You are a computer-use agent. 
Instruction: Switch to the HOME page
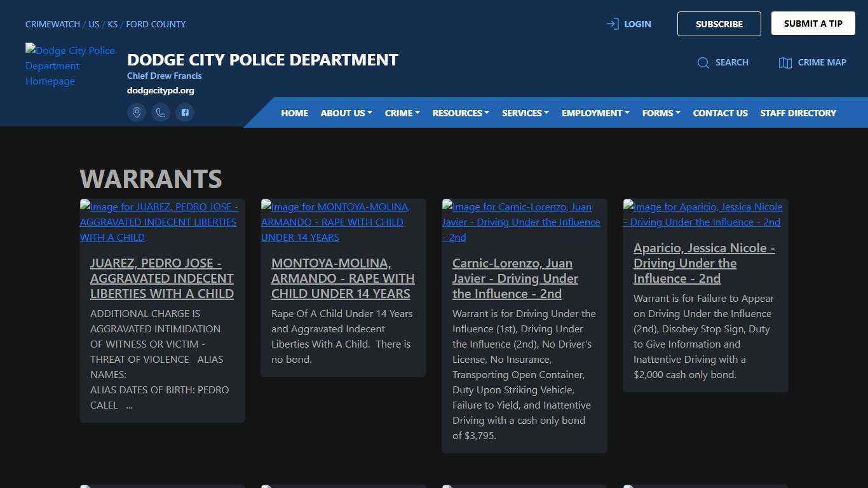pos(294,112)
